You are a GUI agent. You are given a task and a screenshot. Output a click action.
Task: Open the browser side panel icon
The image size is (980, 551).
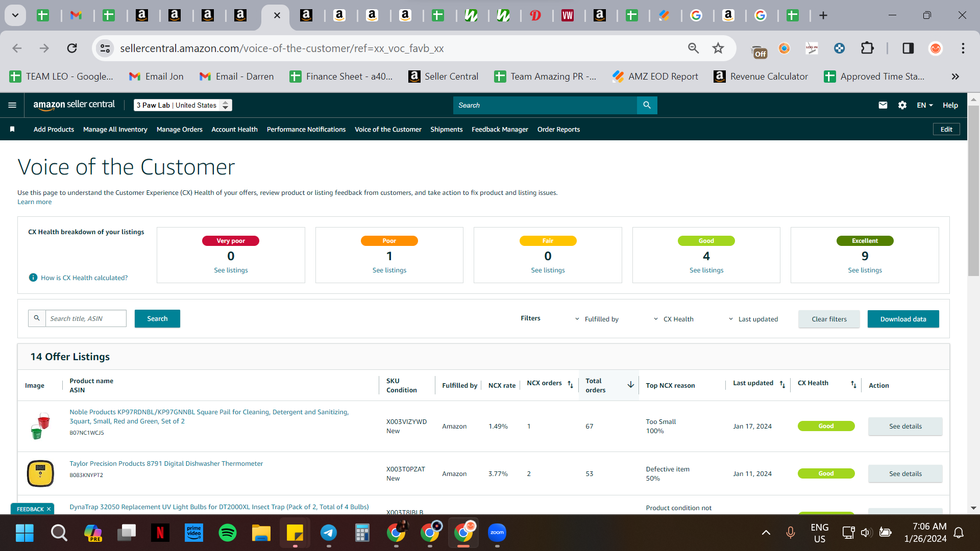pos(908,48)
